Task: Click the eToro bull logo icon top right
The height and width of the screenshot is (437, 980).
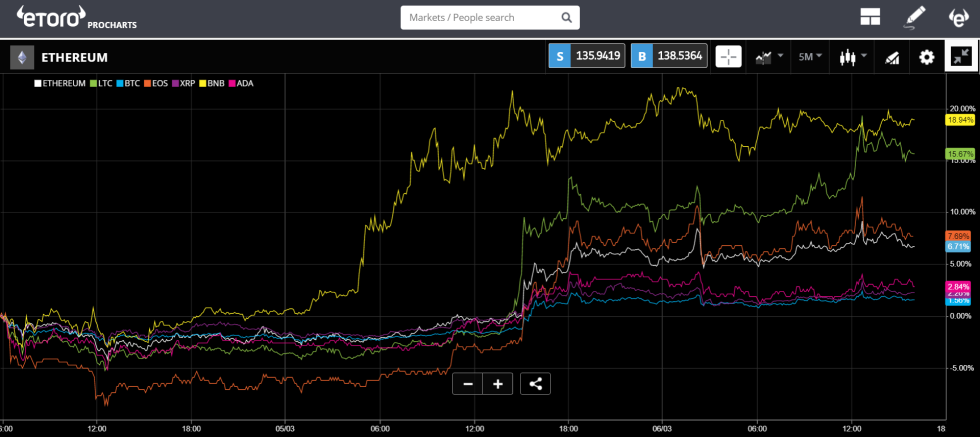Action: [x=958, y=17]
